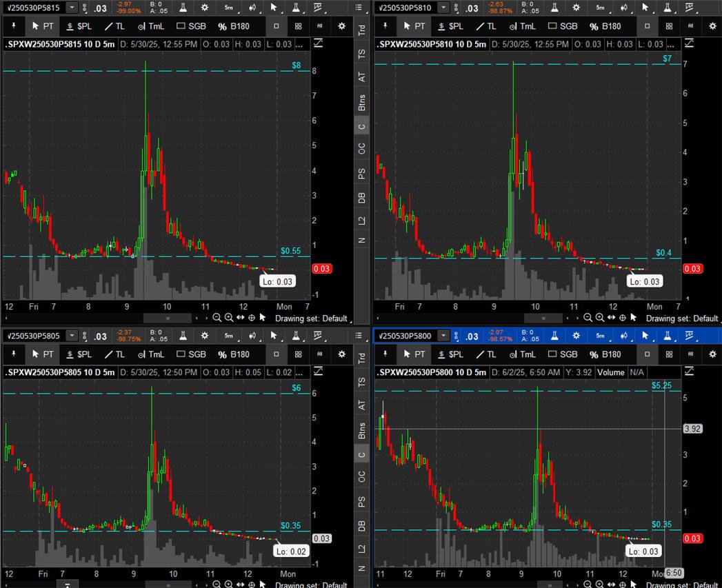This screenshot has width=722, height=588.
Task: Click the % B180 button in P5815 toolbar
Action: pyautogui.click(x=234, y=26)
